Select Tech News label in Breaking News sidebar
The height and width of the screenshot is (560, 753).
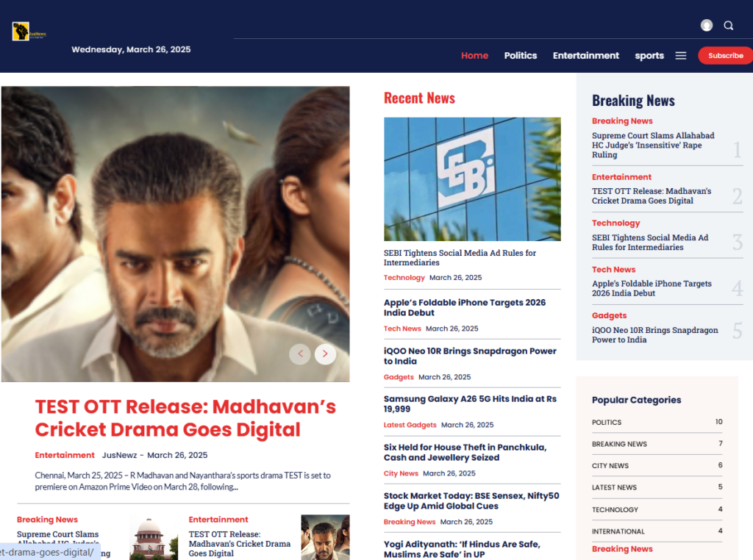pos(613,270)
